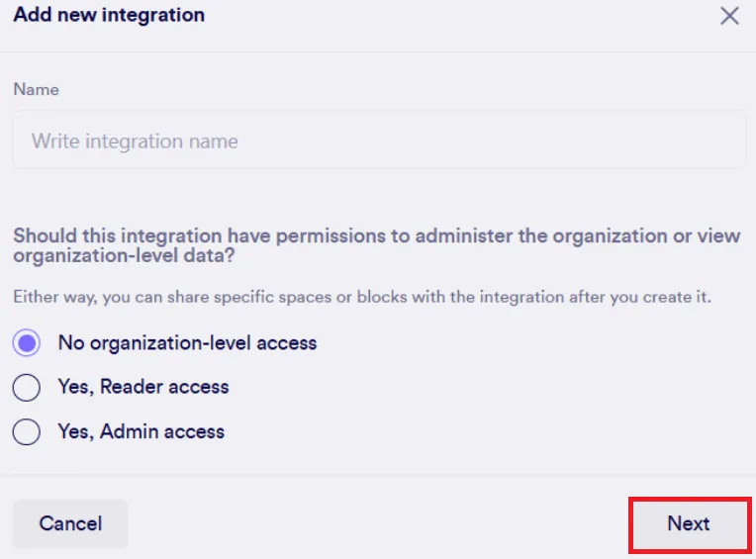Click the "Name" field label

tap(36, 89)
